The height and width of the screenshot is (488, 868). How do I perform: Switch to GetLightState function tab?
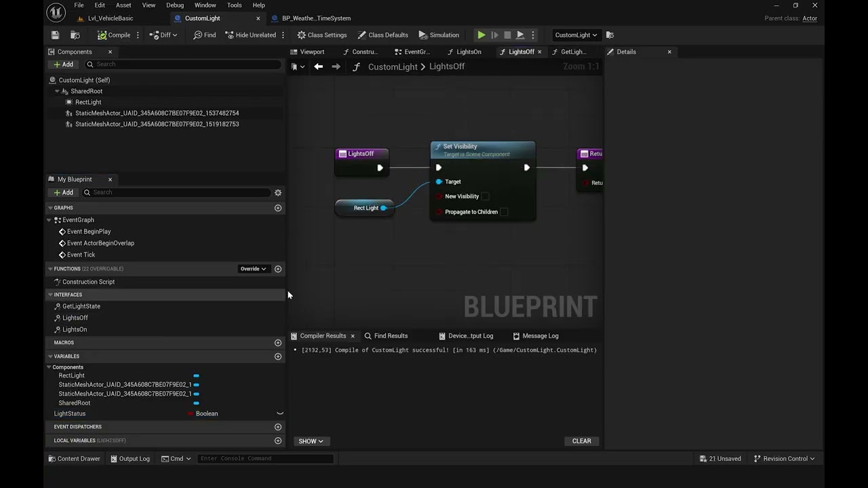(x=570, y=52)
